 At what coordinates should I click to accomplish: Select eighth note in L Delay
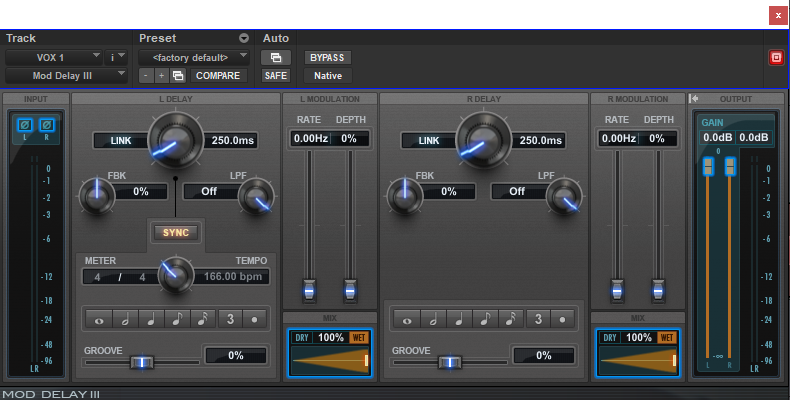point(177,319)
